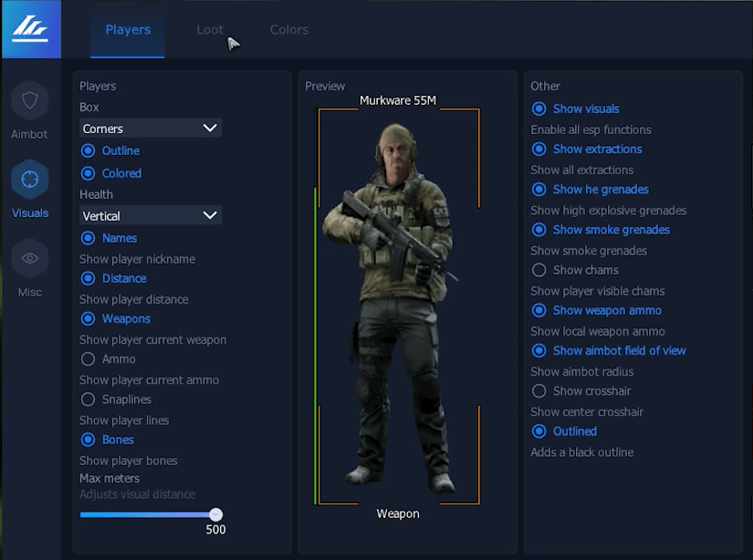
Task: Enable Show chams in Other panel
Action: [x=539, y=270]
